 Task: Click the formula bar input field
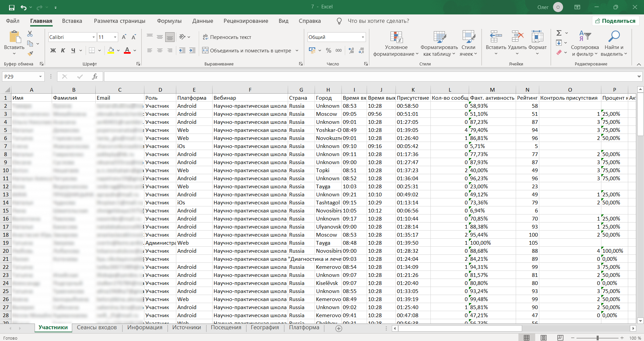pyautogui.click(x=369, y=77)
